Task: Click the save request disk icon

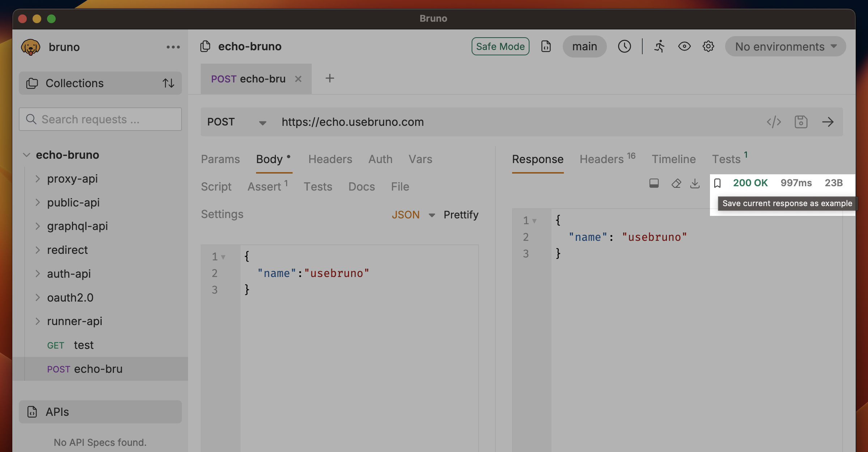Action: (801, 122)
